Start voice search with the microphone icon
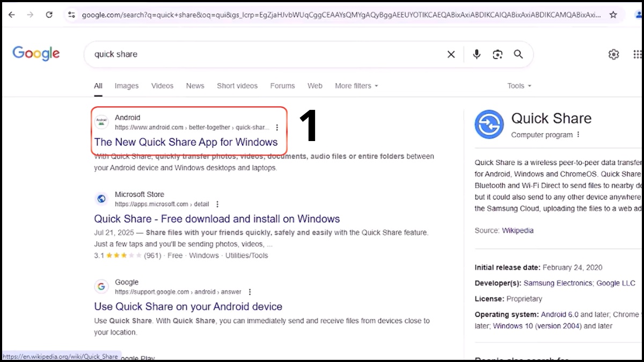The width and height of the screenshot is (644, 362). click(477, 54)
